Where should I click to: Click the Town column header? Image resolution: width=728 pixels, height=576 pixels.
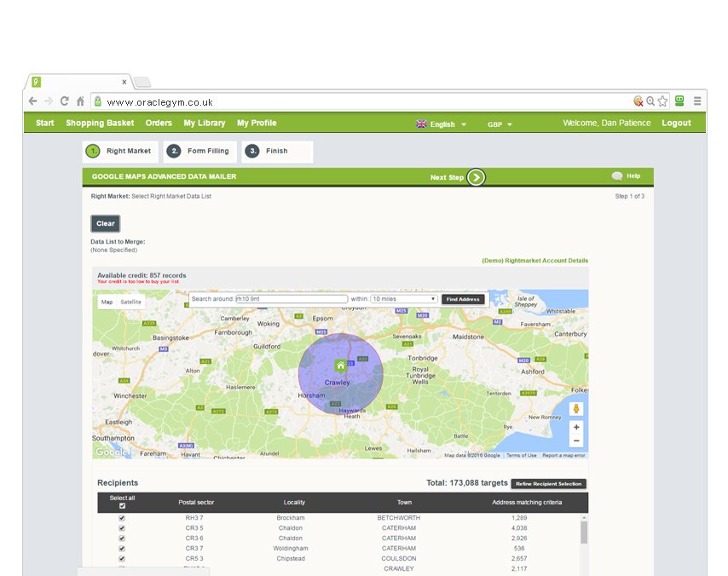tap(404, 502)
